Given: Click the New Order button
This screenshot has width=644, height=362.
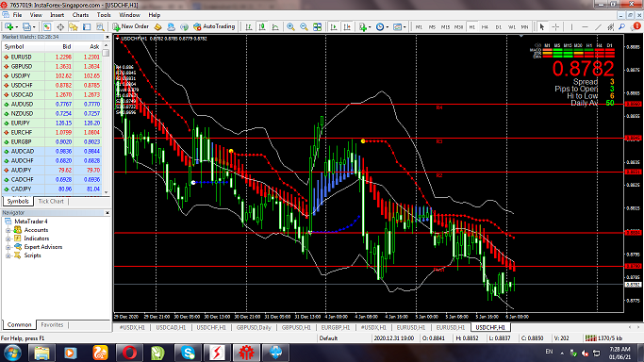Looking at the screenshot, I should [x=131, y=26].
